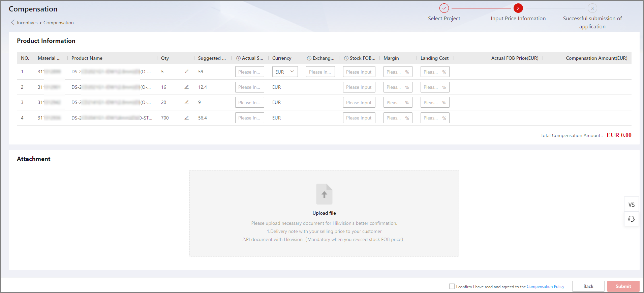
Task: Click suggested price value 12.4
Action: tap(203, 87)
